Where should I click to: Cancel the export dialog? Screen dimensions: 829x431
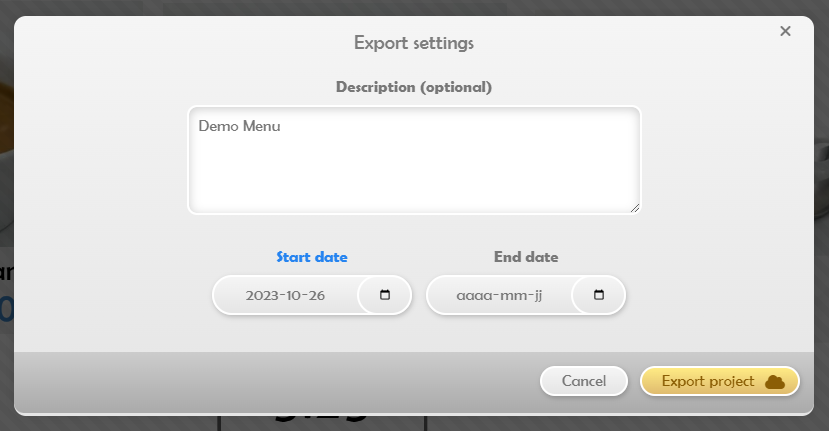(x=584, y=381)
